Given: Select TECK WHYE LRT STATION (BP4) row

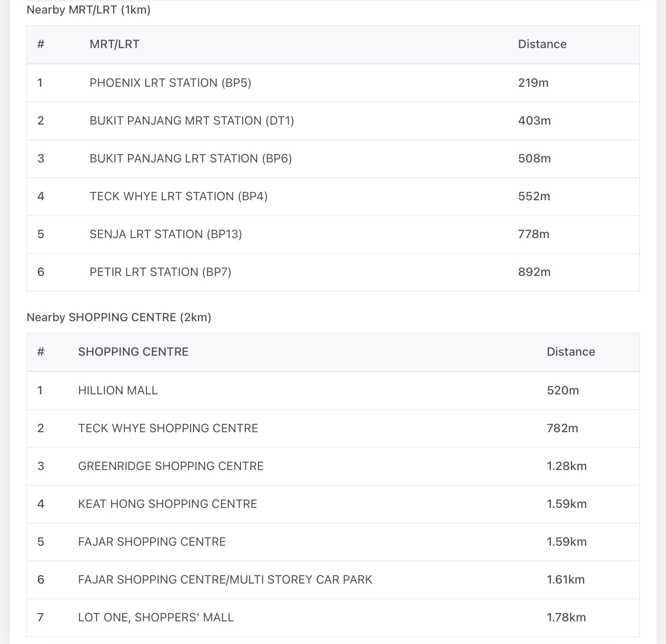Looking at the screenshot, I should coord(179,196).
